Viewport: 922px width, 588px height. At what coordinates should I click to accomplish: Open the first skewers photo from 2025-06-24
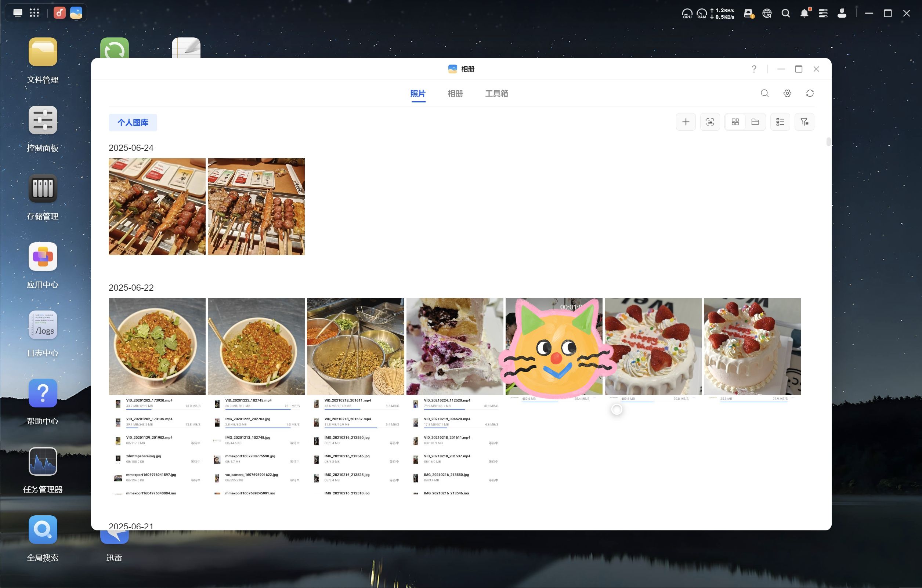(x=157, y=207)
